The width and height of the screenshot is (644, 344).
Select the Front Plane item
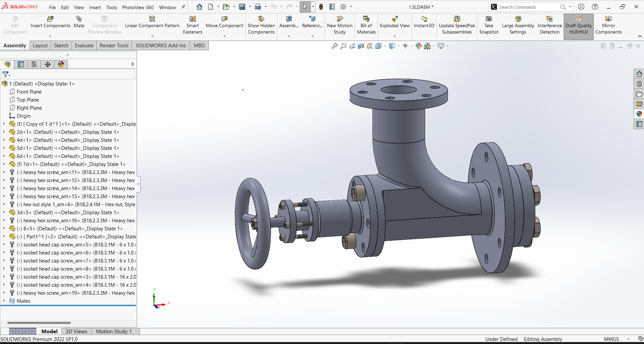click(29, 92)
